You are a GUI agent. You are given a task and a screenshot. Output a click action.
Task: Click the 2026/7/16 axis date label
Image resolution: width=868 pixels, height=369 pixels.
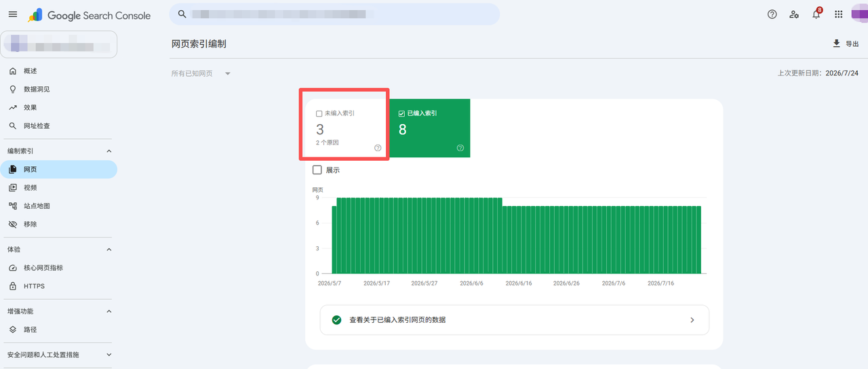click(x=660, y=284)
